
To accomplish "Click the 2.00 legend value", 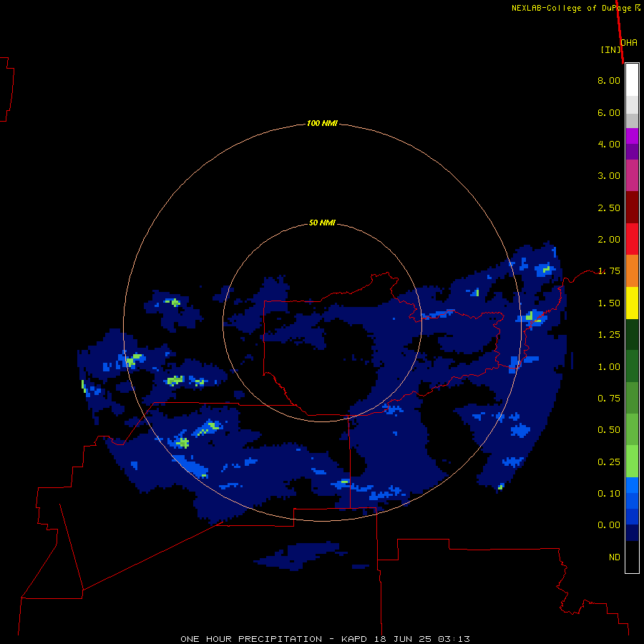I will click(x=609, y=240).
